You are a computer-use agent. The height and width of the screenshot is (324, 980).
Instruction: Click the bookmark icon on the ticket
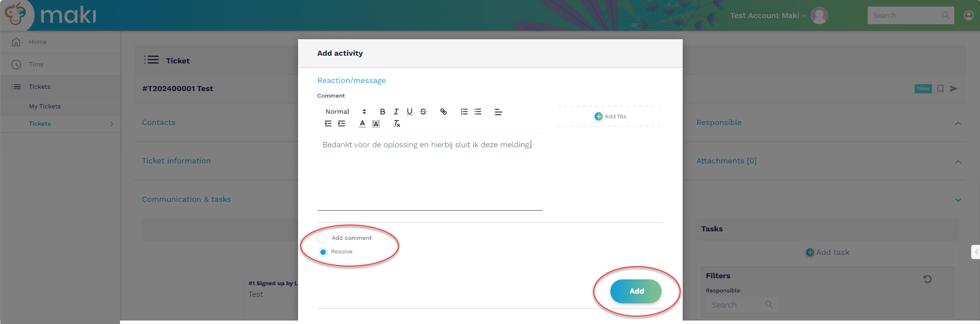coord(940,89)
